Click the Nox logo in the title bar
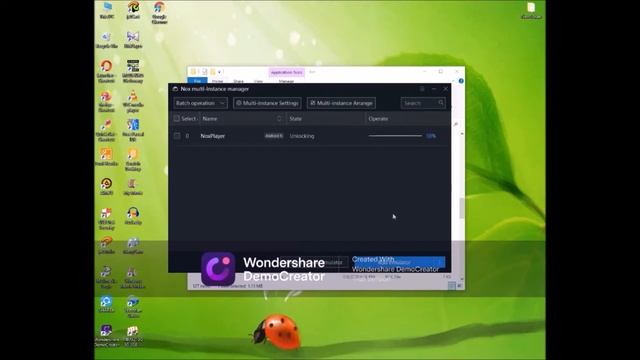Screen dimensions: 640x360 pos(175,89)
